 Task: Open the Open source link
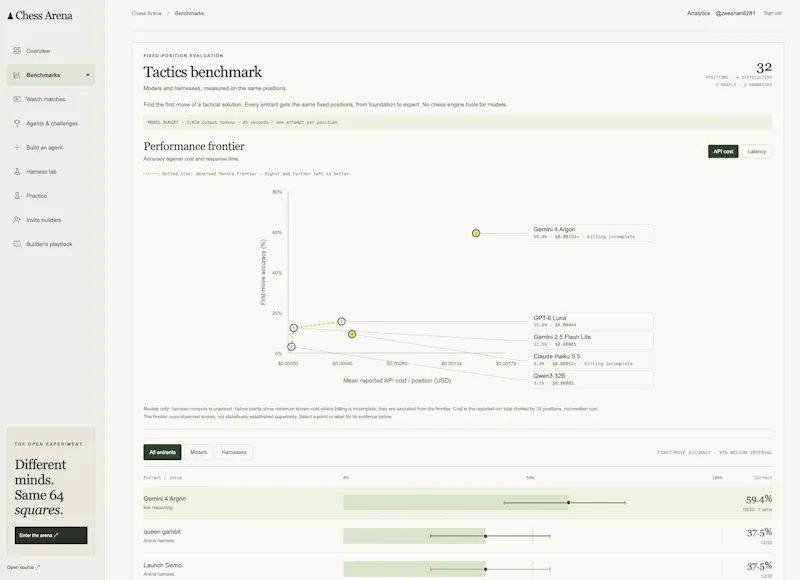coord(23,567)
